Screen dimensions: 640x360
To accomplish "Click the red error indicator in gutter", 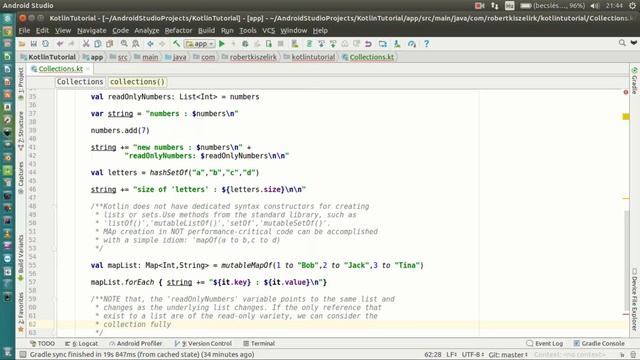I will (x=626, y=92).
